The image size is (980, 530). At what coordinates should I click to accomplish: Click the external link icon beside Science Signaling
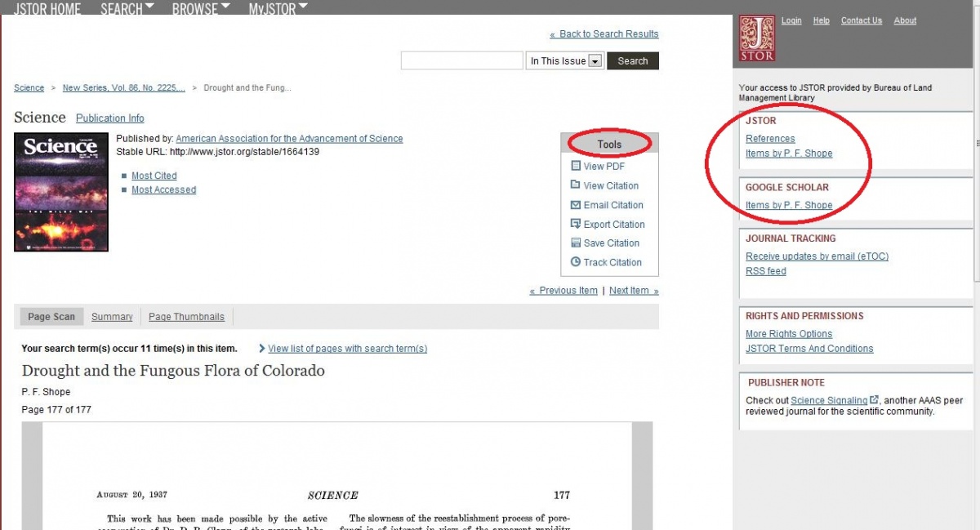pos(873,400)
